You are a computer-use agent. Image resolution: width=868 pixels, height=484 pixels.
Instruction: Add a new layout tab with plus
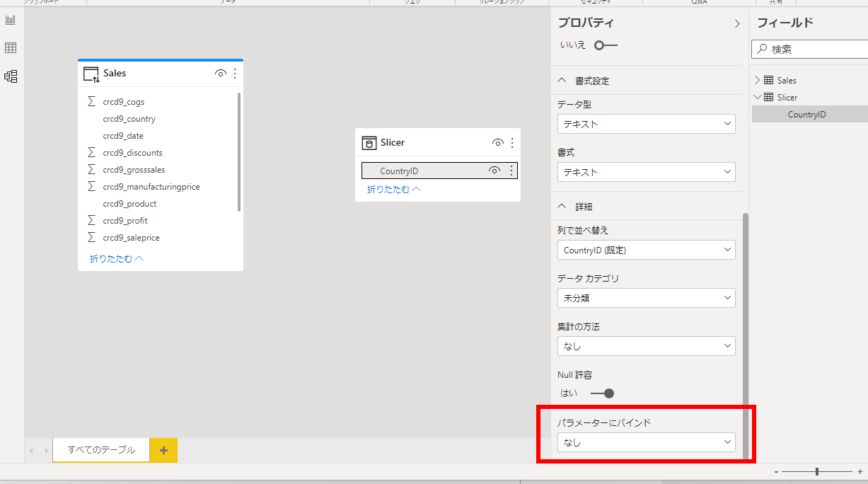[x=163, y=450]
